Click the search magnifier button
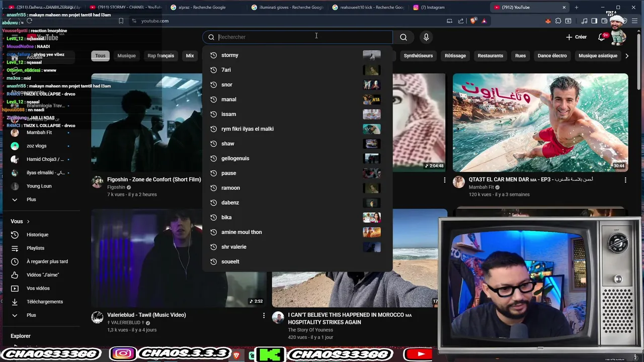This screenshot has height=362, width=644. tap(404, 37)
